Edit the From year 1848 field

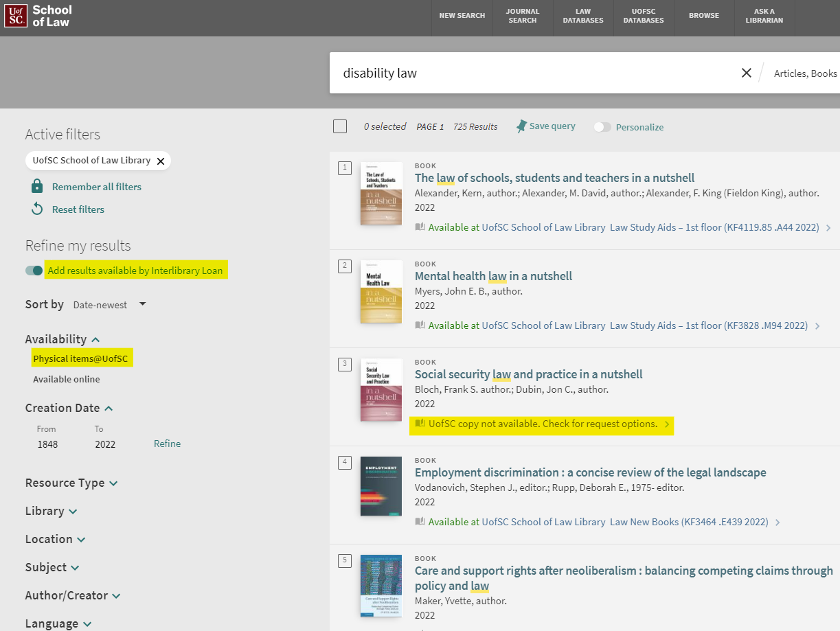coord(47,444)
